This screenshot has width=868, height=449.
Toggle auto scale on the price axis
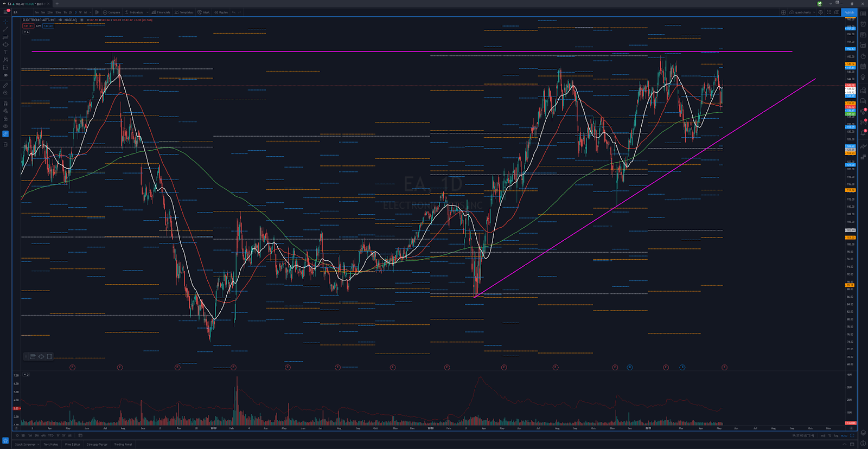[844, 435]
